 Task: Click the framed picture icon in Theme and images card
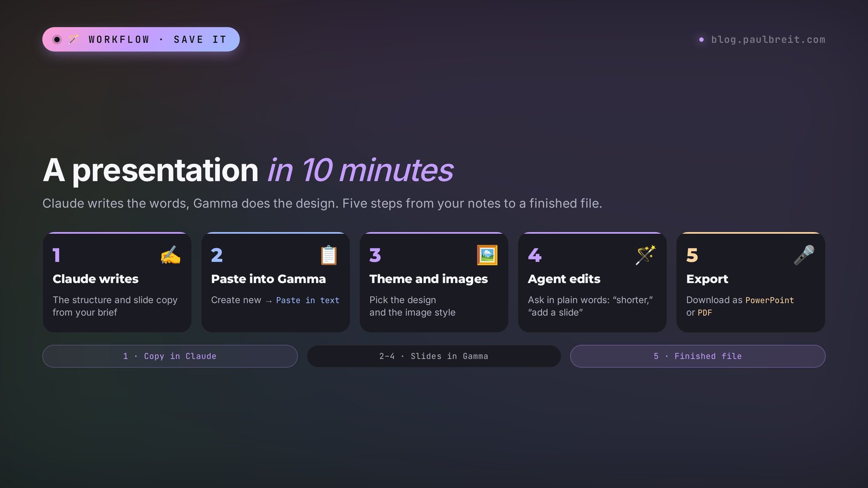487,255
